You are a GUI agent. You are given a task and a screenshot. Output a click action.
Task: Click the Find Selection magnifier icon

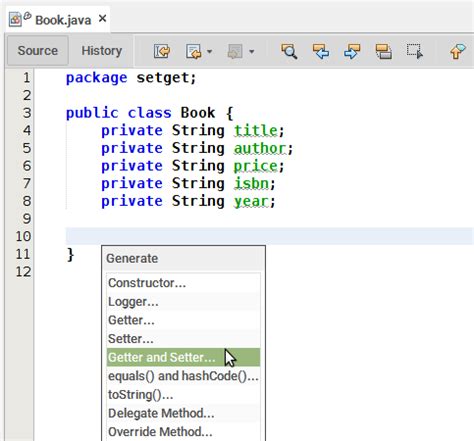click(289, 52)
